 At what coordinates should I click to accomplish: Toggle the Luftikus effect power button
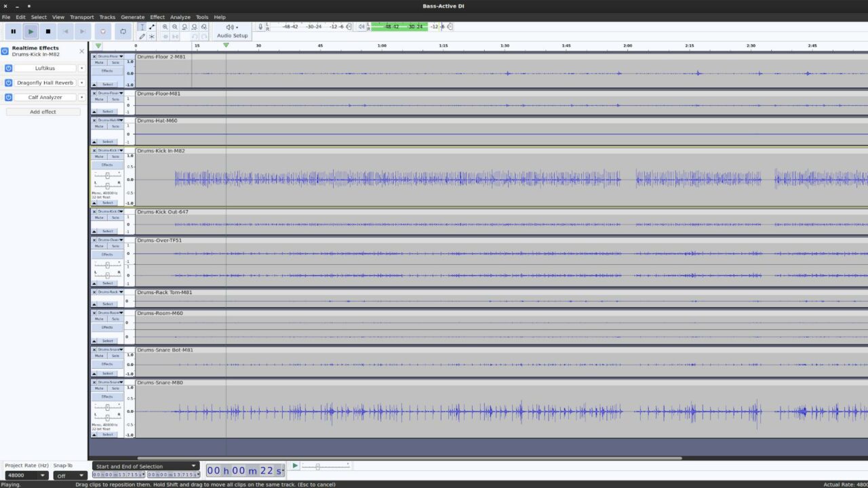click(7, 68)
